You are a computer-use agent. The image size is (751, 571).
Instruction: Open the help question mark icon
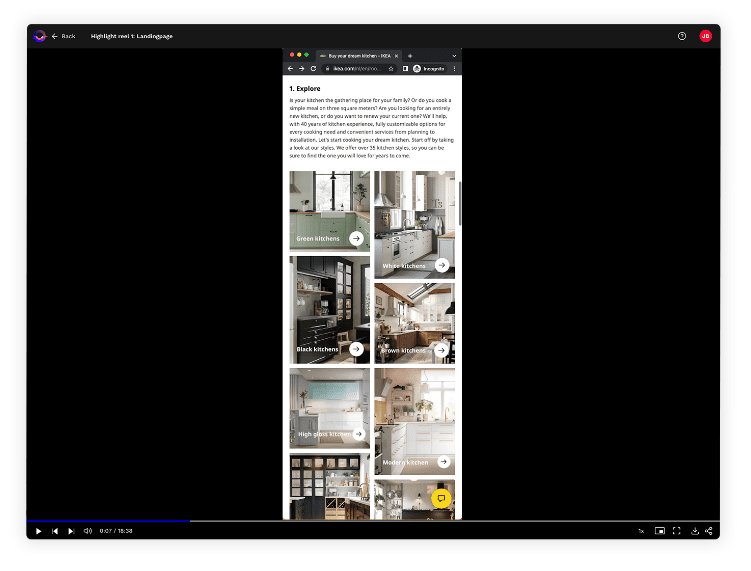click(x=682, y=36)
